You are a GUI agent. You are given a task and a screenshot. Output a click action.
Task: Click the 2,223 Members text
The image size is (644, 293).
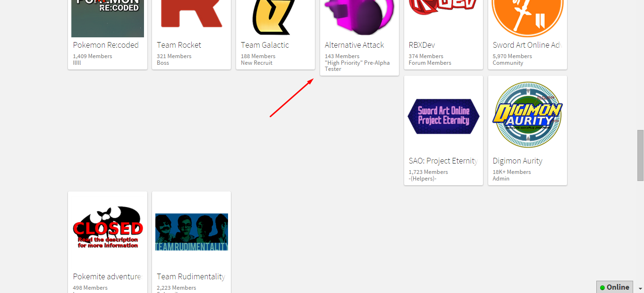tap(177, 288)
